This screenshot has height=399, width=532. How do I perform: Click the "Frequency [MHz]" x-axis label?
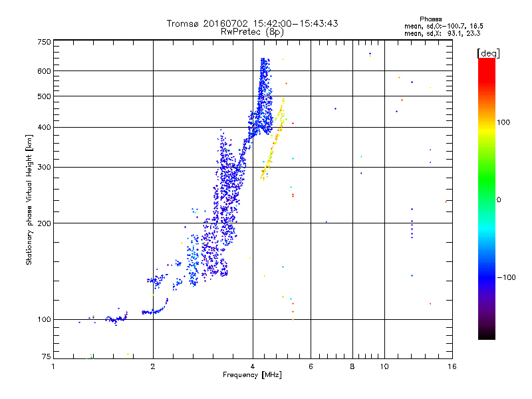(252, 375)
